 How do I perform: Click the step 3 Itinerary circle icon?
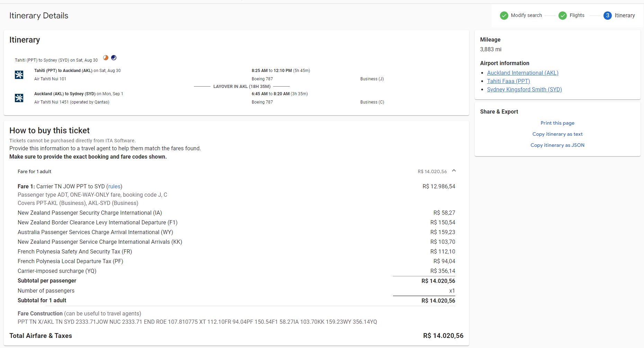(x=607, y=16)
